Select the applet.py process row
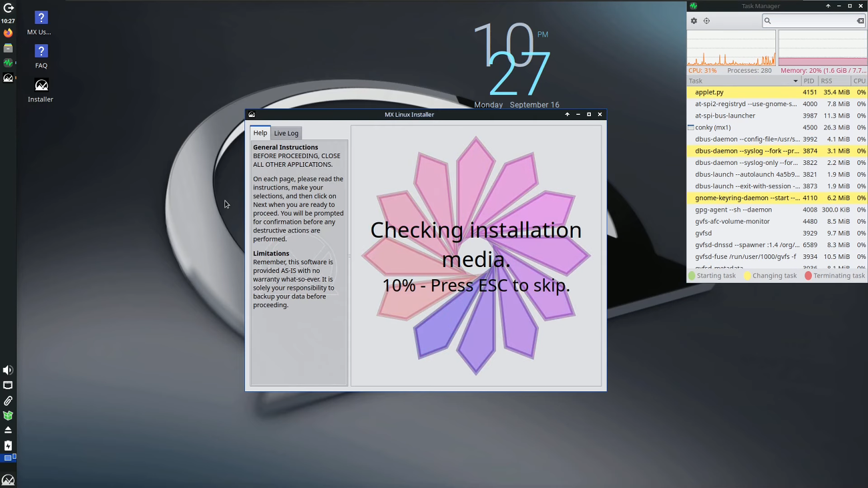868x488 pixels. (777, 92)
